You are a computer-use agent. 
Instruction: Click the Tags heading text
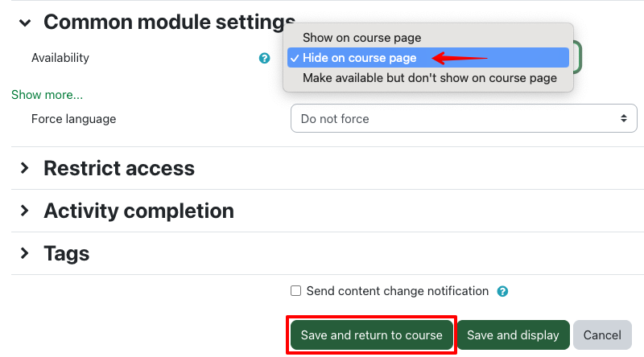pyautogui.click(x=66, y=254)
